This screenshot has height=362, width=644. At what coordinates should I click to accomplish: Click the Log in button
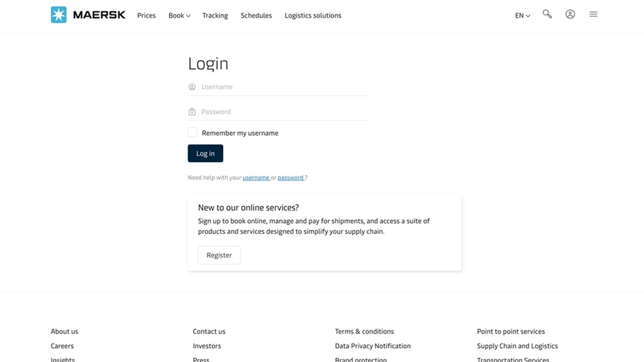point(205,153)
